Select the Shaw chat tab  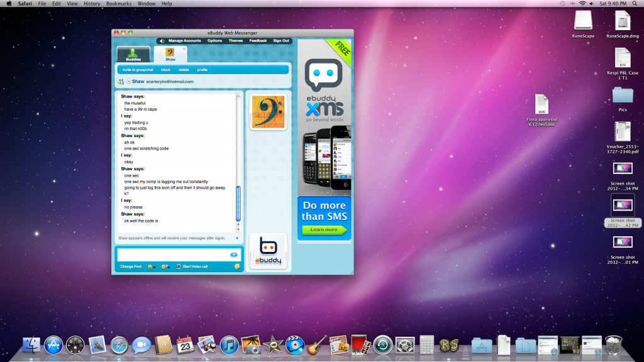[x=170, y=55]
